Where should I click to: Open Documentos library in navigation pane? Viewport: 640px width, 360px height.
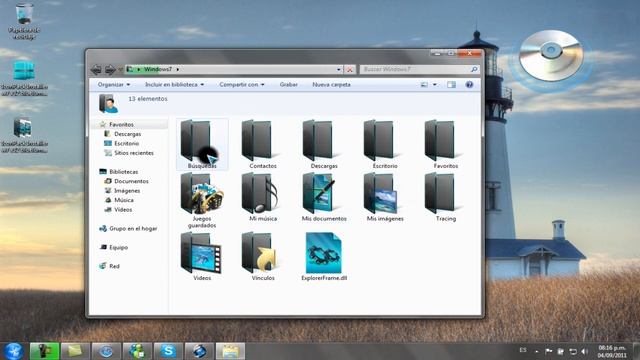(131, 181)
